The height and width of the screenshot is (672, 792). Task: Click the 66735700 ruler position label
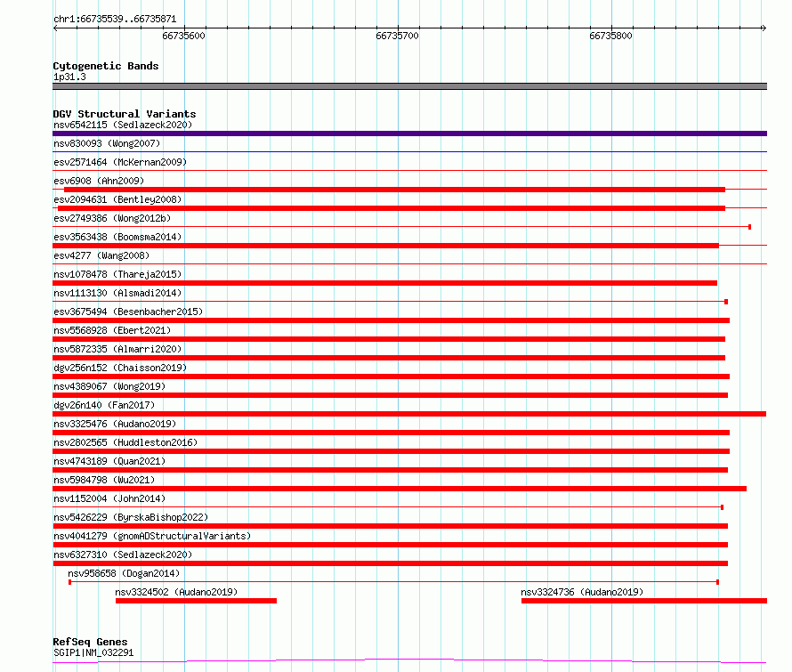(397, 36)
